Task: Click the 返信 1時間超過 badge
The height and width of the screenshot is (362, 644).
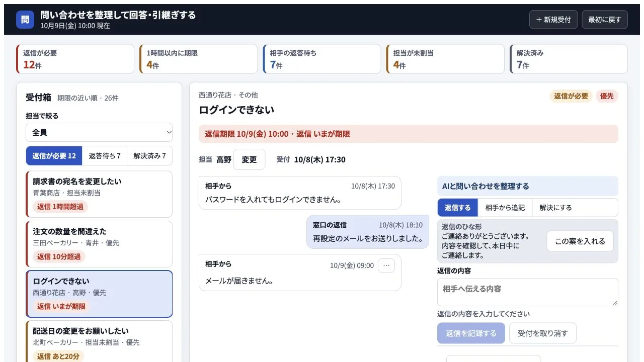Action: point(60,207)
